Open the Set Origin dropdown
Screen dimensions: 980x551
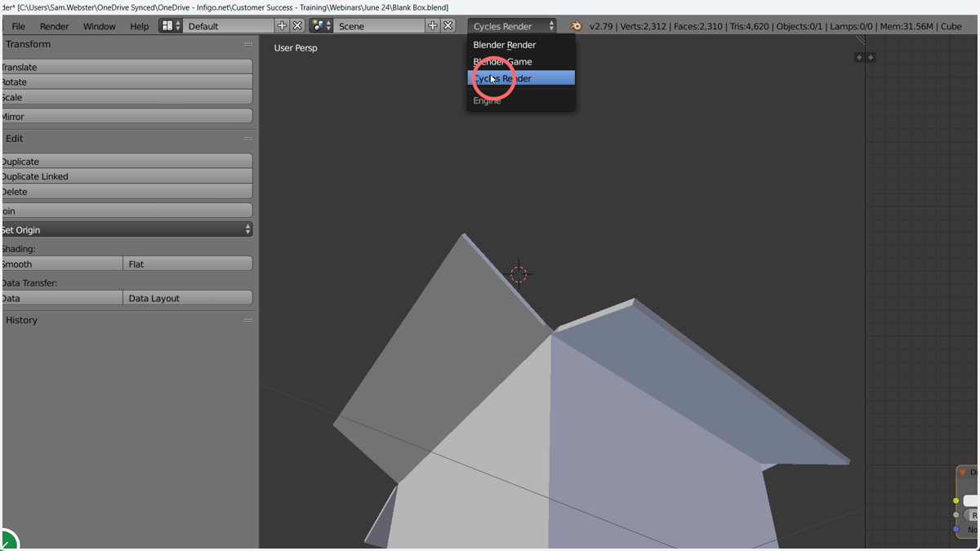(127, 230)
